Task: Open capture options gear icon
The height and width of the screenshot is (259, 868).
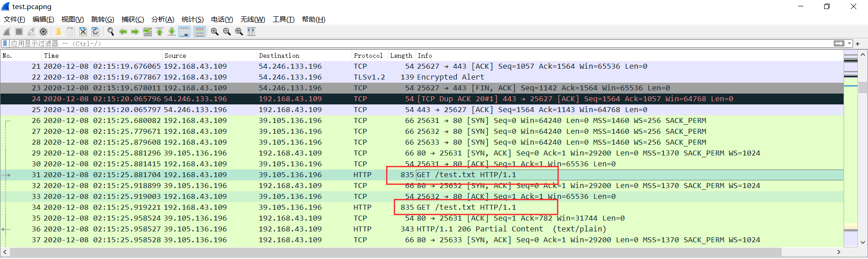Action: pos(43,32)
